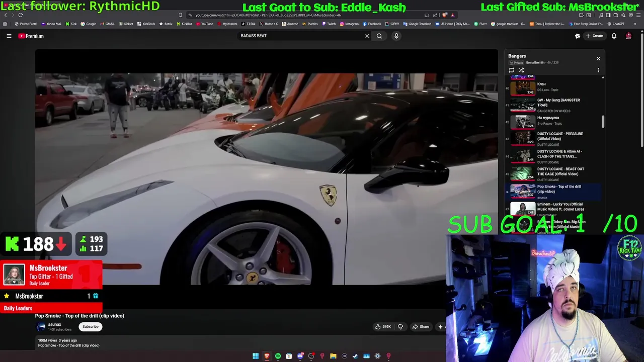Open the ChatGPT bookmark

click(x=615, y=24)
